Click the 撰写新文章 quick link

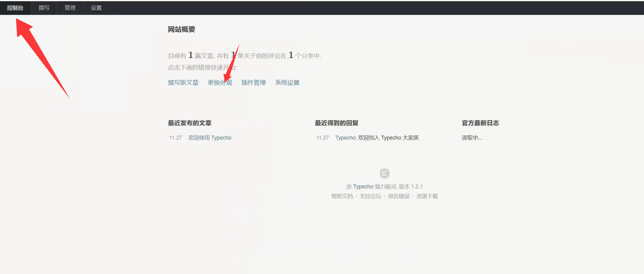tap(183, 83)
